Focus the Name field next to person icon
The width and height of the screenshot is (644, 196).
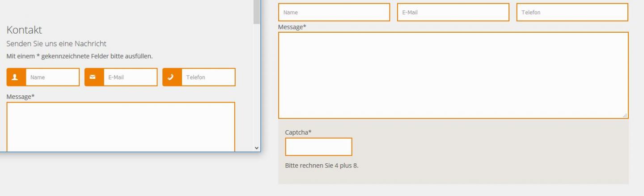click(52, 77)
